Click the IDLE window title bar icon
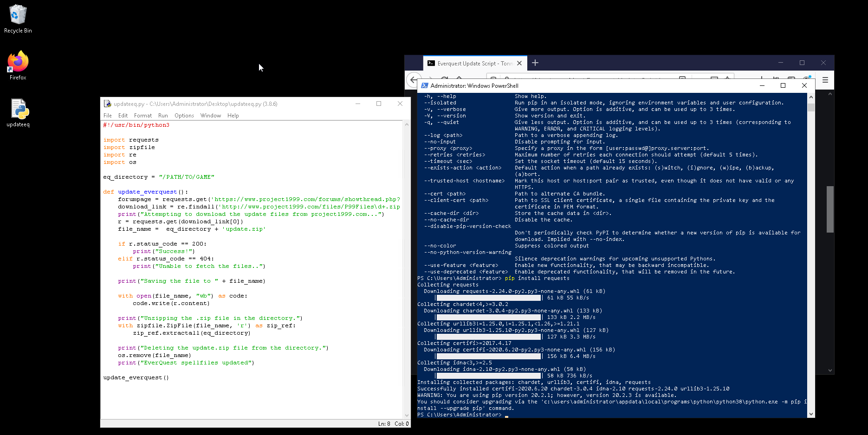 (x=107, y=104)
